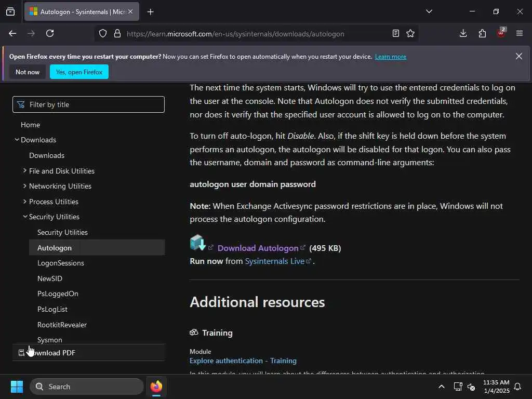Open PsLogList in sidebar
532x399 pixels.
click(52, 310)
